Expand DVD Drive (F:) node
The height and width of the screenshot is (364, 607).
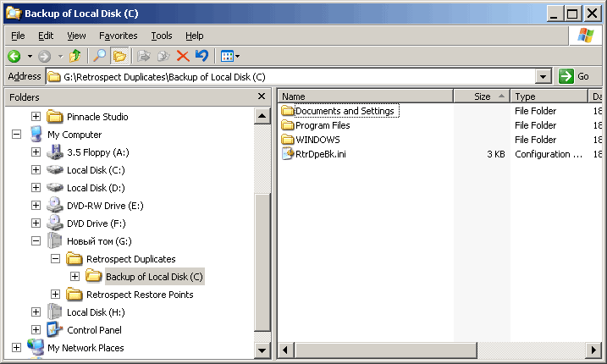tap(36, 223)
